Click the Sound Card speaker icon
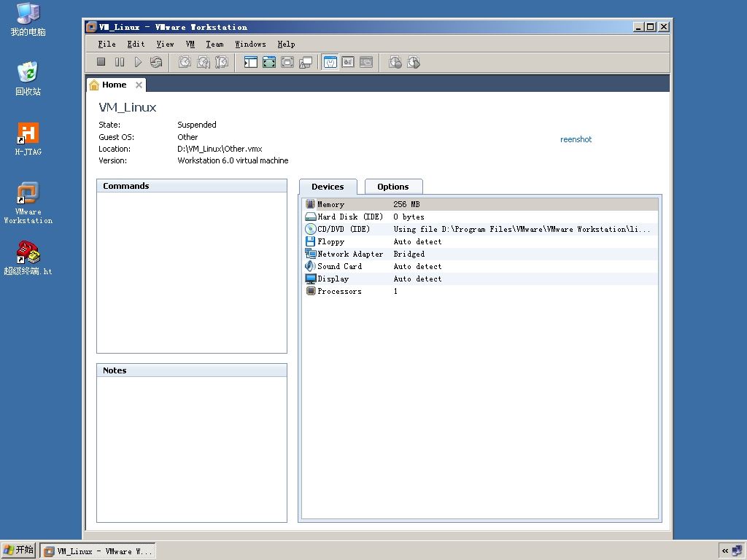This screenshot has height=560, width=747. (x=310, y=266)
